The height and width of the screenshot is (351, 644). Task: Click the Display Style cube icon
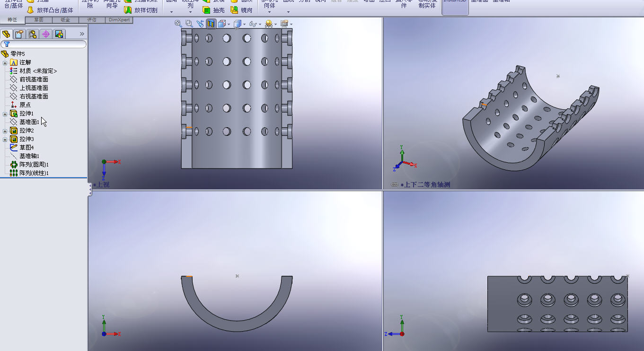237,23
